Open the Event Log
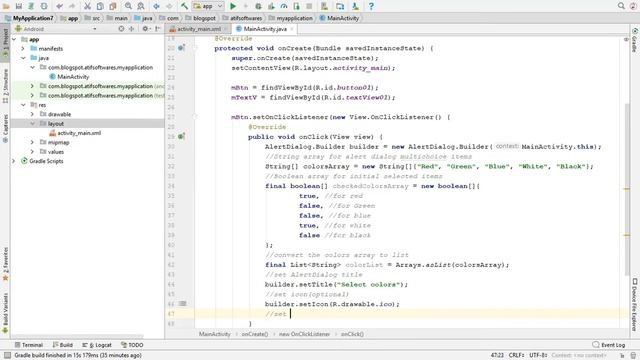 click(609, 345)
